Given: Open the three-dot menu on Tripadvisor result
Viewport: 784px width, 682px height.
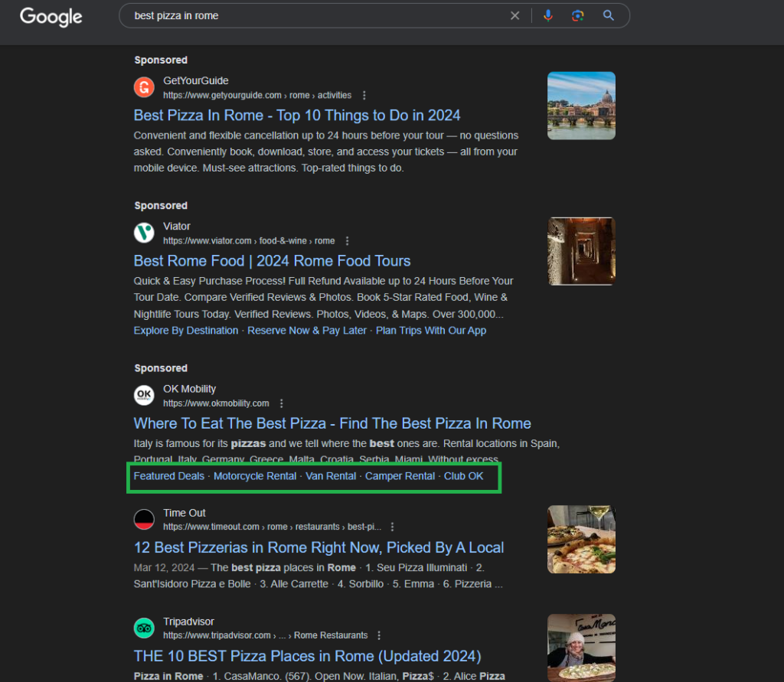Looking at the screenshot, I should click(x=379, y=635).
